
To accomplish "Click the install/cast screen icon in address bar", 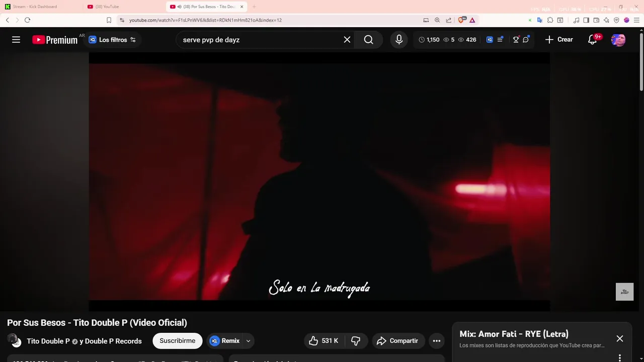I will pos(426,20).
